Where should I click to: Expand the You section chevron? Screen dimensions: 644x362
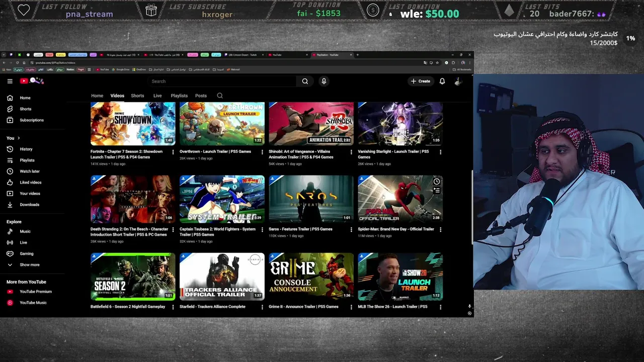[x=19, y=138]
